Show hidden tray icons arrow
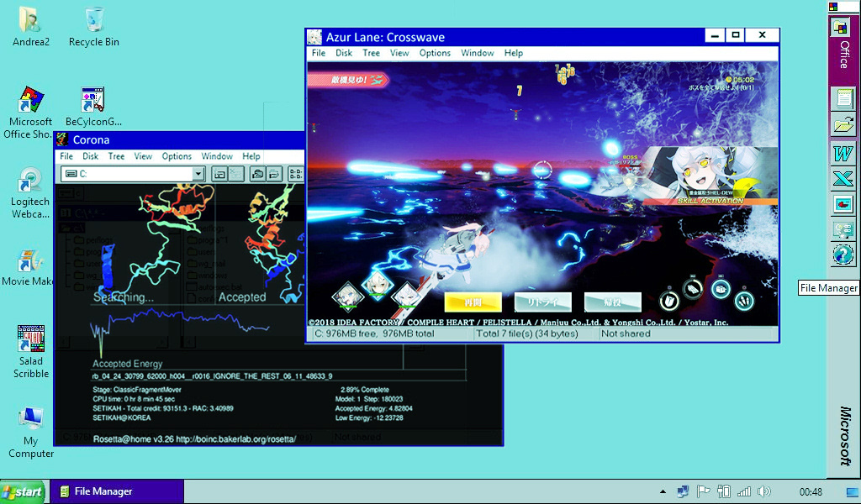Viewport: 861px width, 504px height. click(663, 491)
